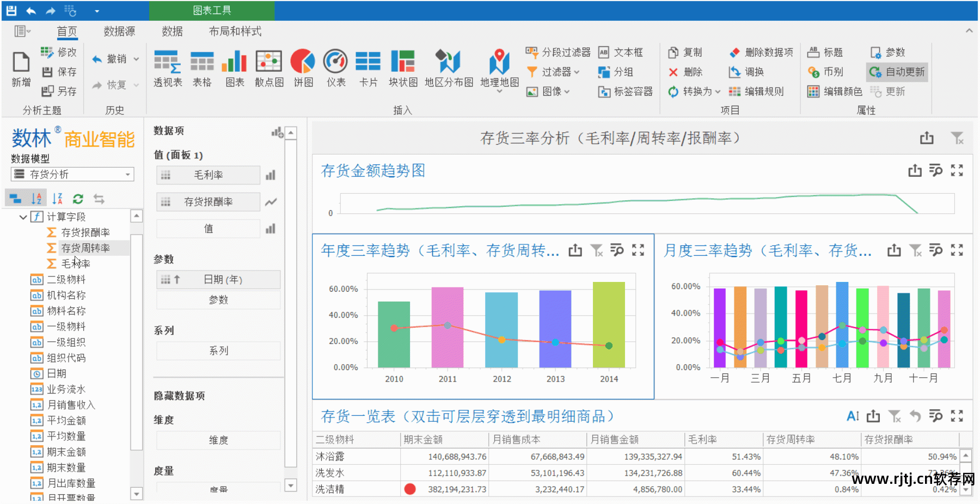Switch 存货报酬率 series to line chart type

271,202
